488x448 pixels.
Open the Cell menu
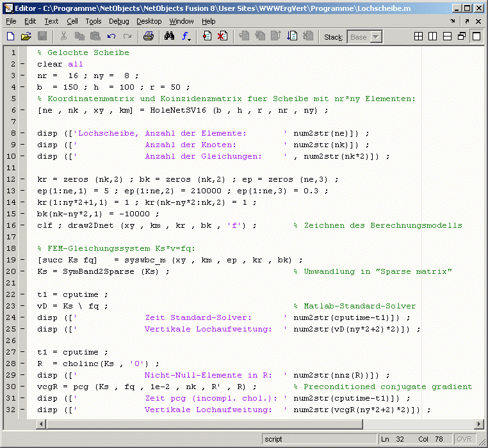tap(72, 21)
